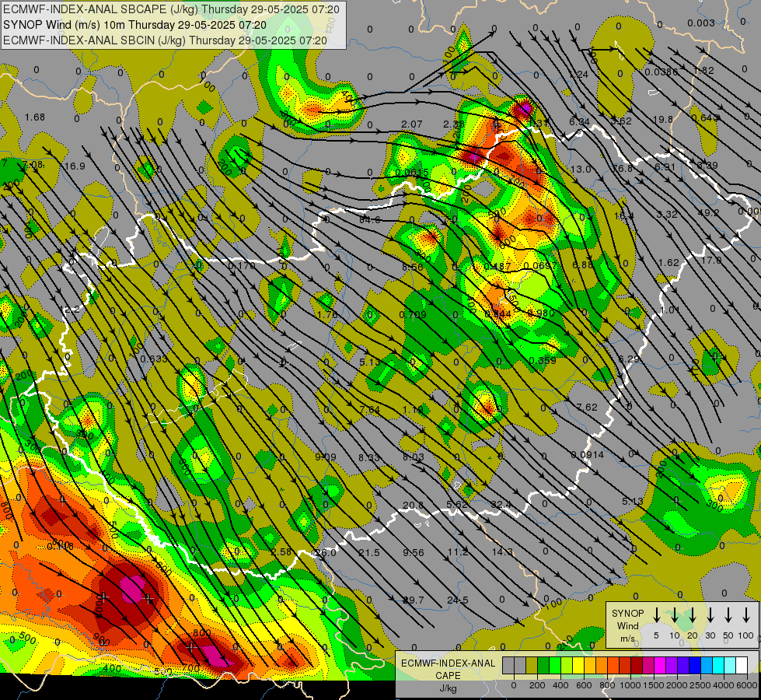
Task: Click the 0.0914 CIN value on map
Action: pos(587,455)
